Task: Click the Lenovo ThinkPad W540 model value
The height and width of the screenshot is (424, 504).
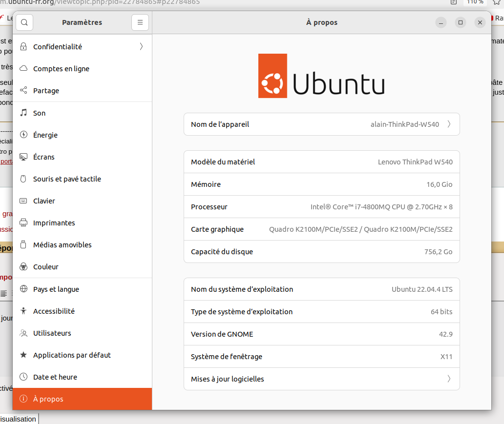Action: click(x=415, y=162)
